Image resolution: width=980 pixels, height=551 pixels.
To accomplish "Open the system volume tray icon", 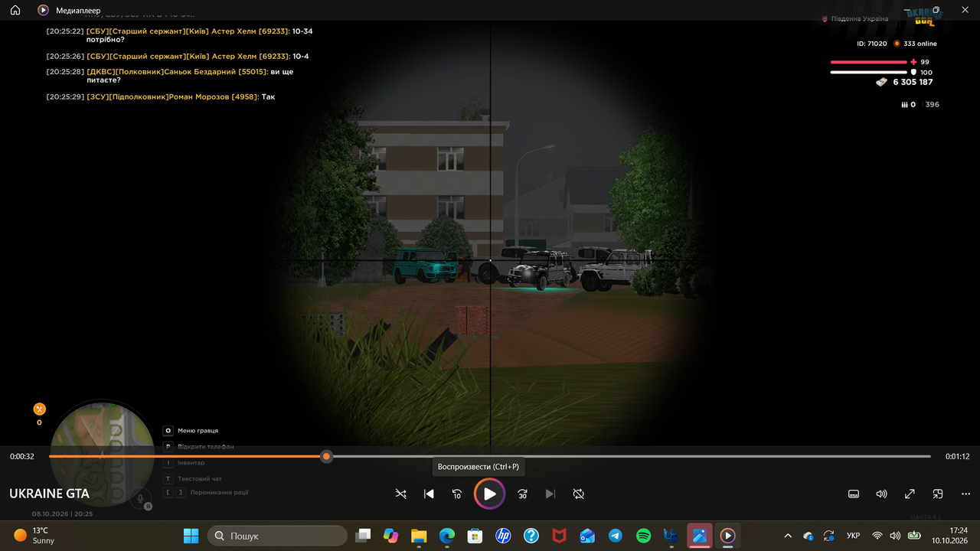I will 895,536.
